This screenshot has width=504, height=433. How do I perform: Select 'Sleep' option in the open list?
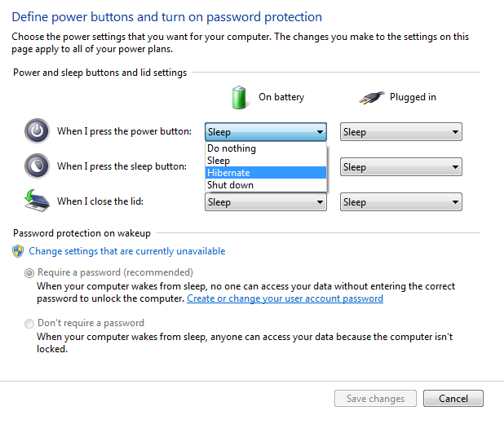(x=219, y=161)
